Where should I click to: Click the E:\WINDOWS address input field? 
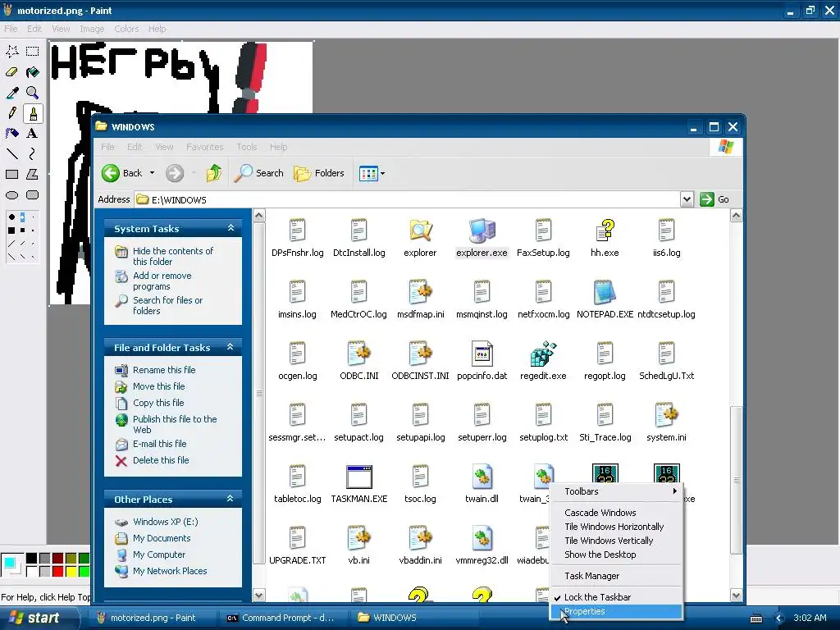407,199
